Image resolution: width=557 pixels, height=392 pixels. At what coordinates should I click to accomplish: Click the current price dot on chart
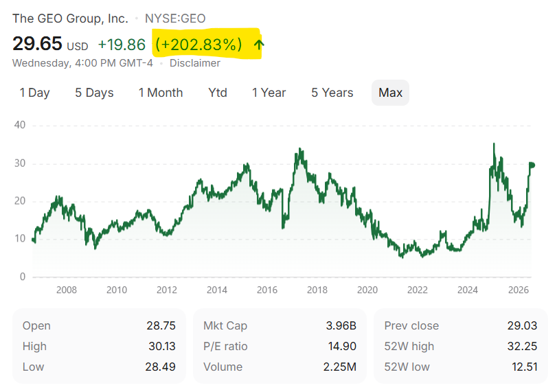tap(532, 165)
